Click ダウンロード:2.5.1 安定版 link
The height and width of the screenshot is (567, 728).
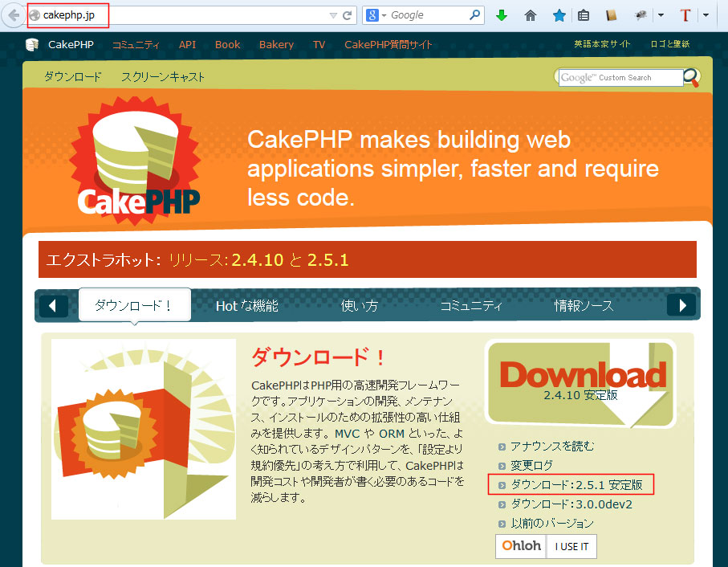(x=576, y=485)
